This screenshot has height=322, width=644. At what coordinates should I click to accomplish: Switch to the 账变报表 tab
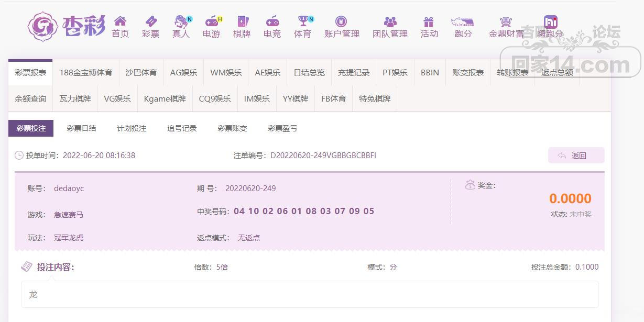(468, 73)
